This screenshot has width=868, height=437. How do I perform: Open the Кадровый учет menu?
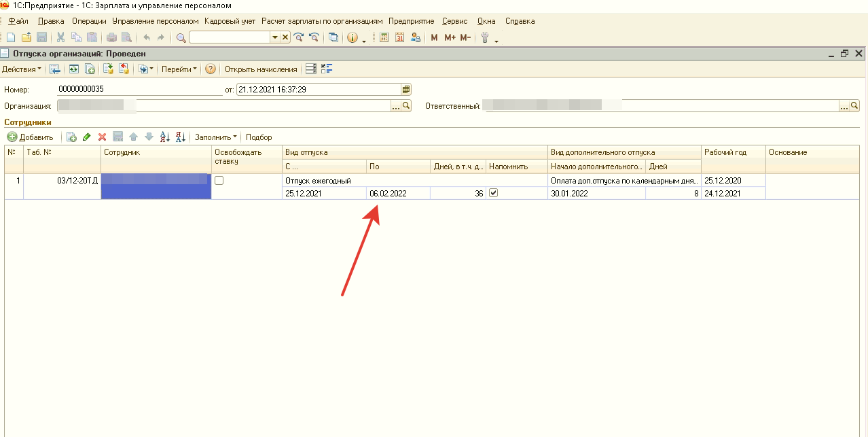tap(230, 21)
